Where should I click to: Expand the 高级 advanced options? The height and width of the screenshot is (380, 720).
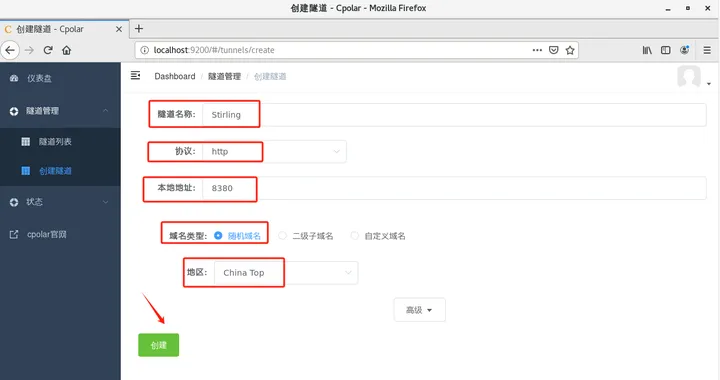pos(419,310)
